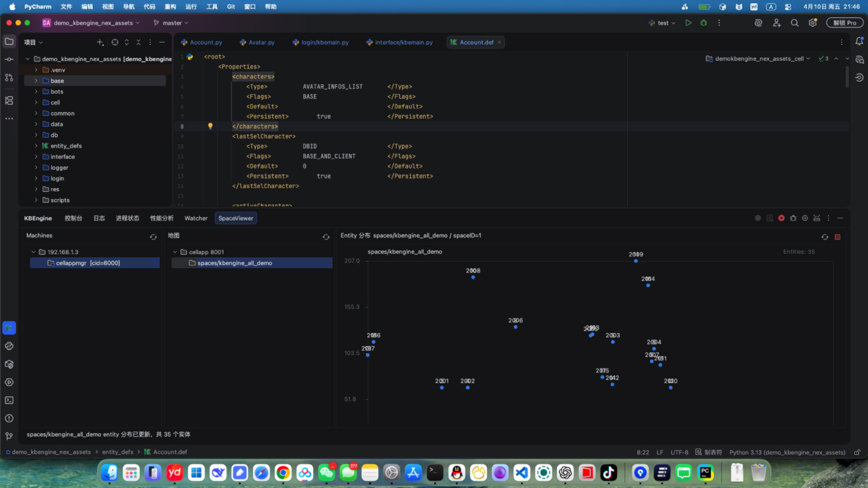The height and width of the screenshot is (488, 868).
Task: Start debugging via the bug icon
Action: [x=703, y=22]
